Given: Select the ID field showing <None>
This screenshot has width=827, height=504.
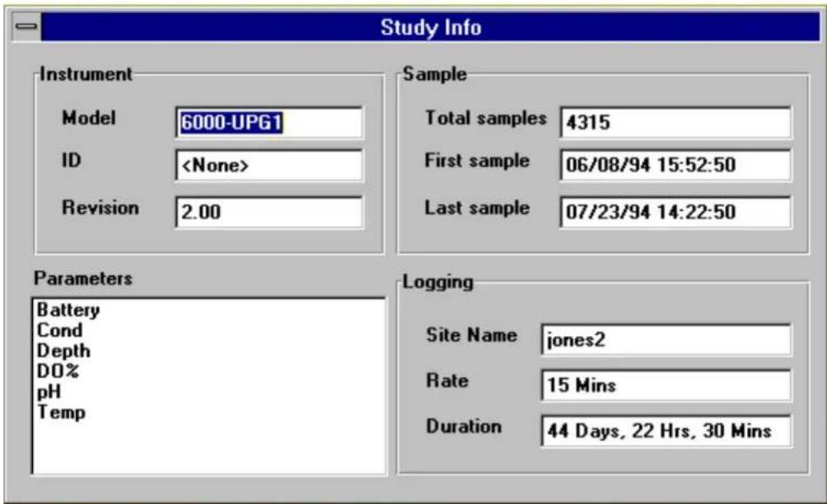Looking at the screenshot, I should point(269,166).
